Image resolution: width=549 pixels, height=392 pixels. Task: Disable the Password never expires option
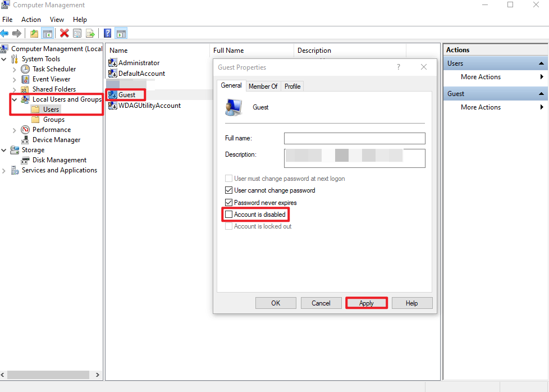coord(228,202)
